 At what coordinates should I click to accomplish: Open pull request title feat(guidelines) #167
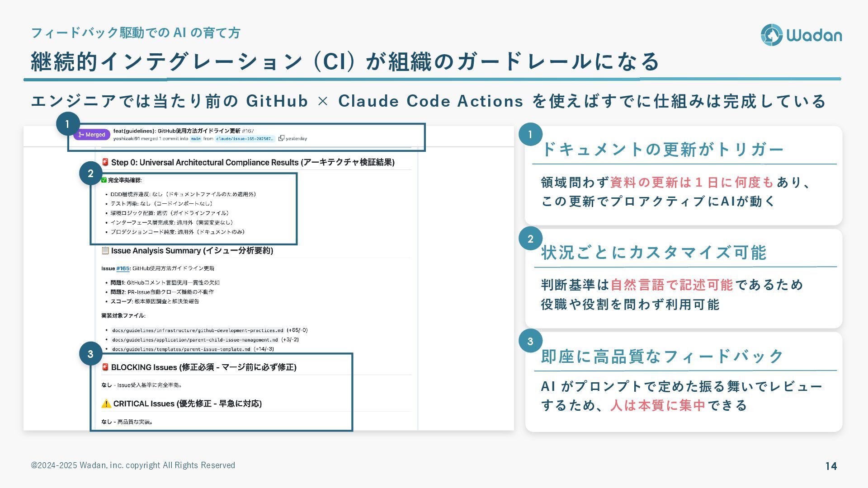(184, 131)
